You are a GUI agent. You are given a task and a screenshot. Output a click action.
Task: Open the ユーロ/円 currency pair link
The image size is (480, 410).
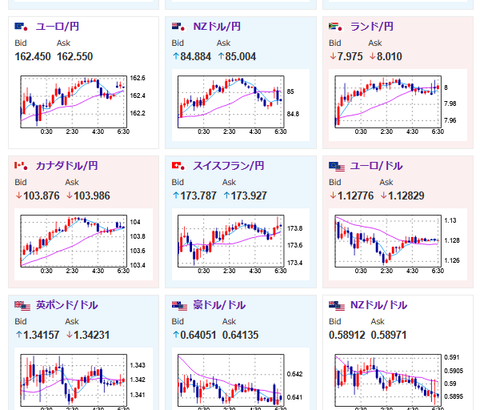click(x=57, y=26)
